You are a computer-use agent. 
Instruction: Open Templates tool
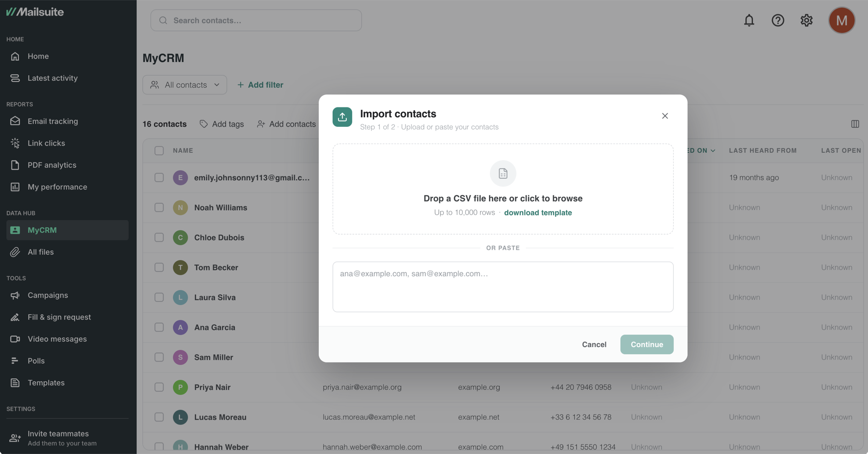[x=68, y=383]
